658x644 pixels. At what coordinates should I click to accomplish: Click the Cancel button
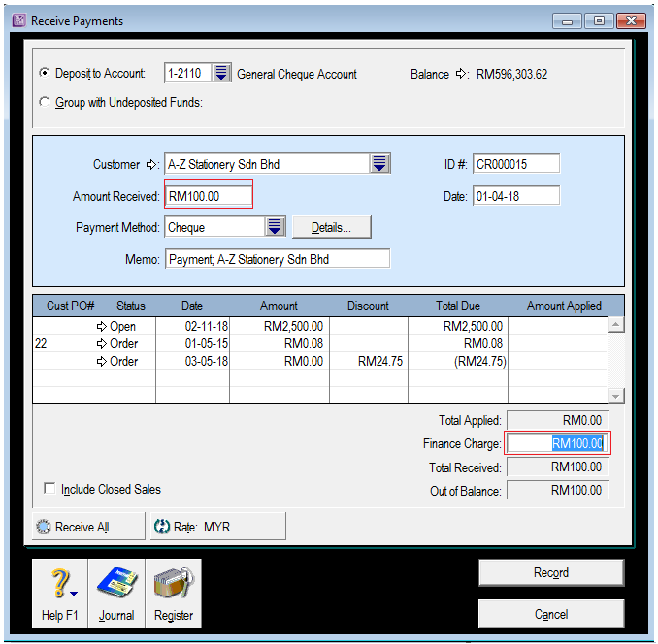(x=551, y=614)
